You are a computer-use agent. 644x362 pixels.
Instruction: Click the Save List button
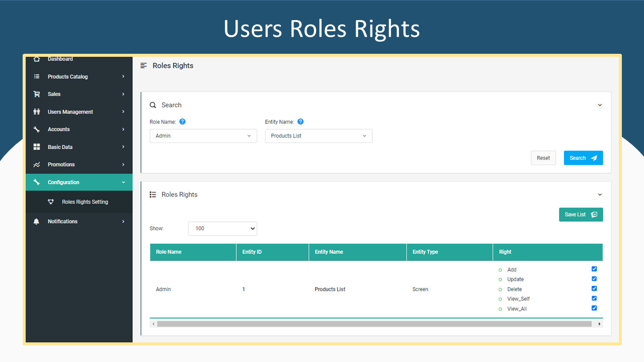click(581, 215)
